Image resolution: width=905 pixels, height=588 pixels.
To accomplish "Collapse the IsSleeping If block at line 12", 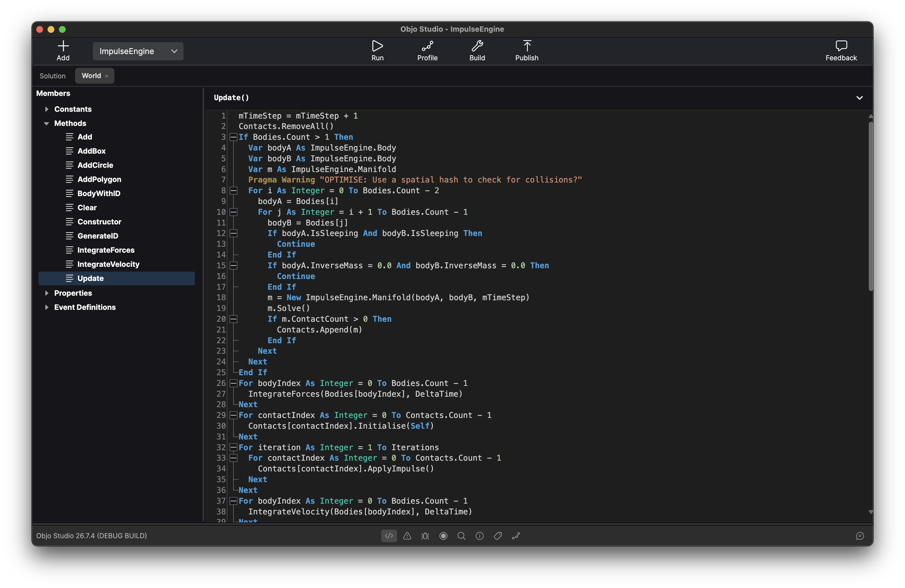I will pos(234,233).
